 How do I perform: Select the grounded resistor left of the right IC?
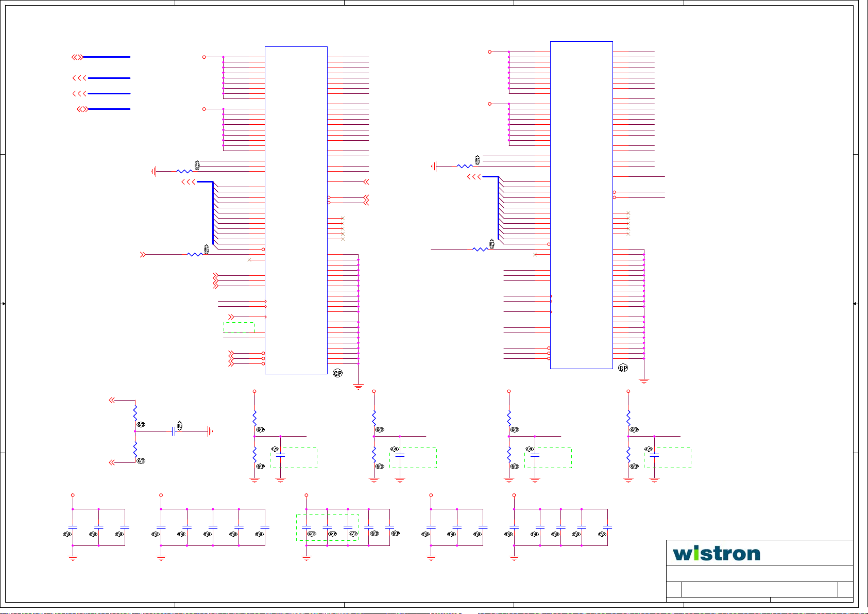pyautogui.click(x=465, y=166)
